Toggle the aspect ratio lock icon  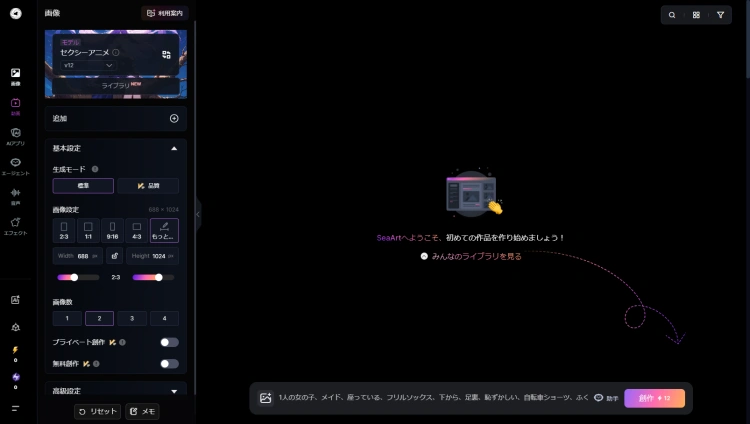click(x=115, y=256)
